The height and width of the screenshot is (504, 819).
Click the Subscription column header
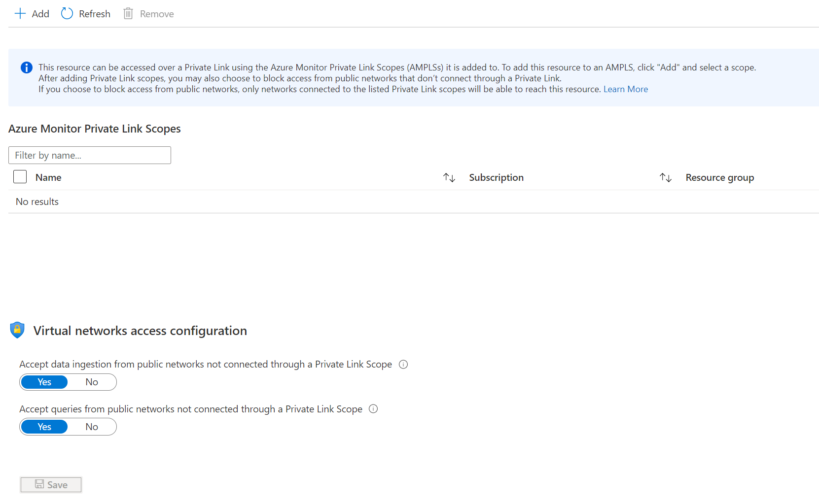click(496, 177)
